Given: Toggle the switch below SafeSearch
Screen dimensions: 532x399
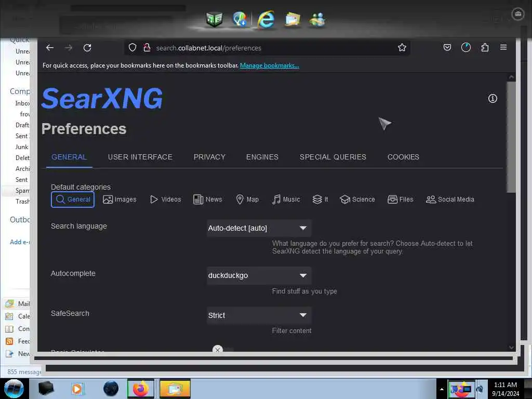Looking at the screenshot, I should click(x=222, y=349).
